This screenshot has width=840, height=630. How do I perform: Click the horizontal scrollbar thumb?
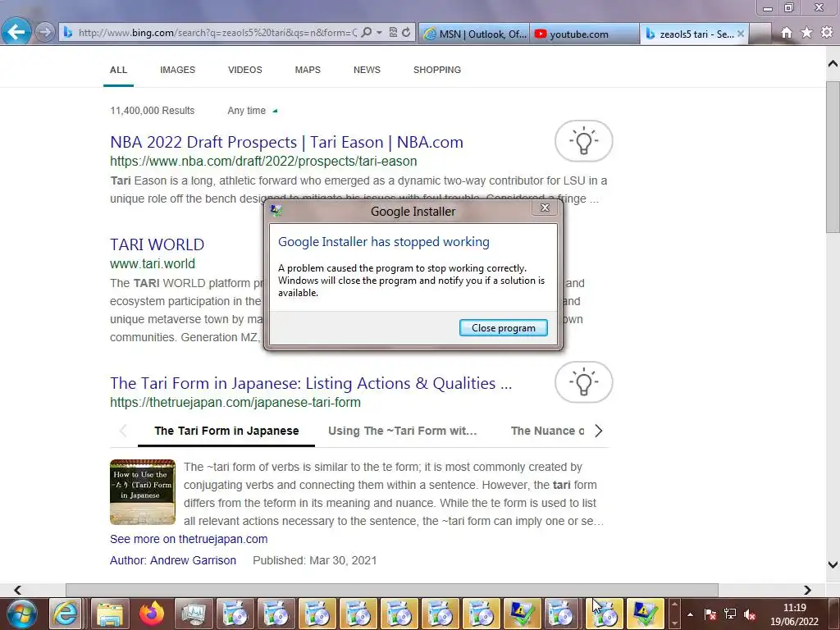[391, 590]
